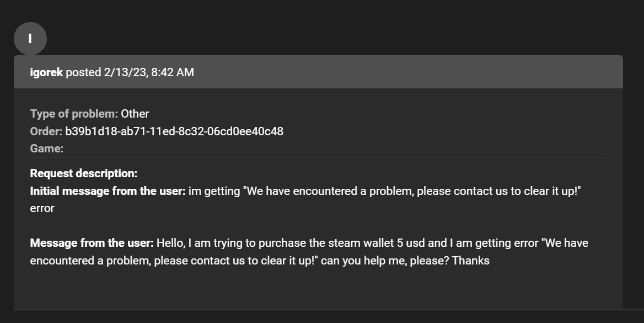644x323 pixels.
Task: Click the word error ending the initial message
Action: [x=42, y=209]
